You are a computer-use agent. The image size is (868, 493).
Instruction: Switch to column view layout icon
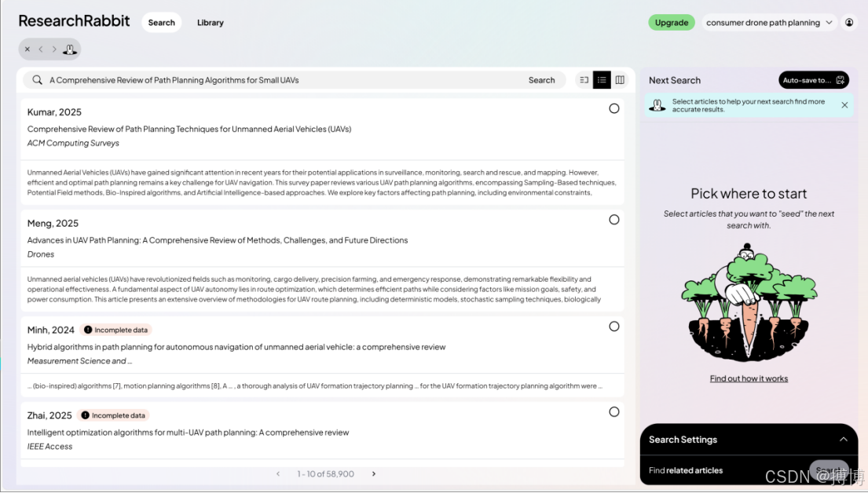(x=620, y=80)
